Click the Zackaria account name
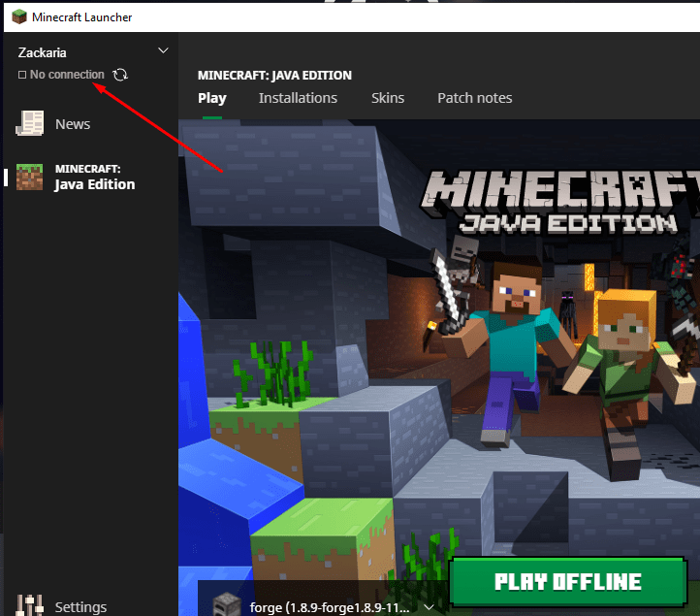This screenshot has height=616, width=700. click(43, 52)
